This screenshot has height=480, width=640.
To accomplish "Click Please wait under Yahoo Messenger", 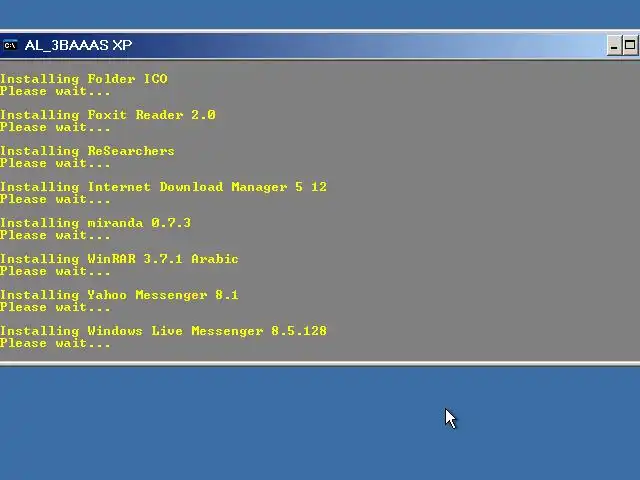I will 55,307.
